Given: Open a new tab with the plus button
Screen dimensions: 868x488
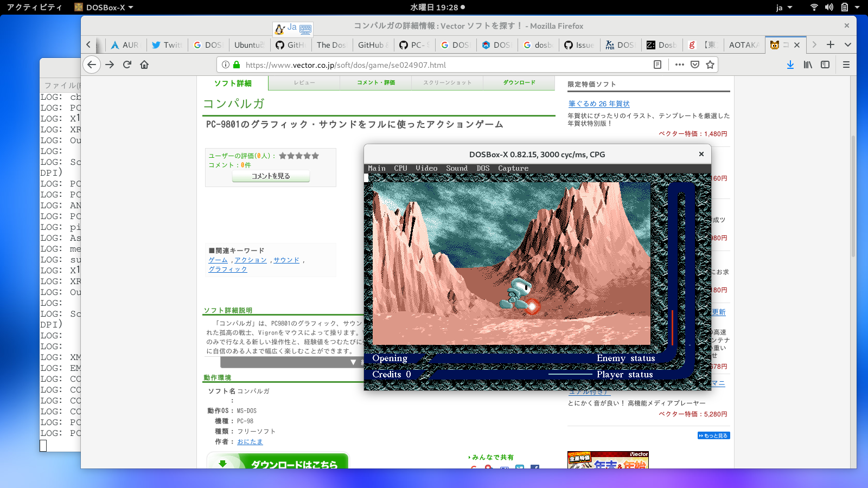Looking at the screenshot, I should (831, 45).
